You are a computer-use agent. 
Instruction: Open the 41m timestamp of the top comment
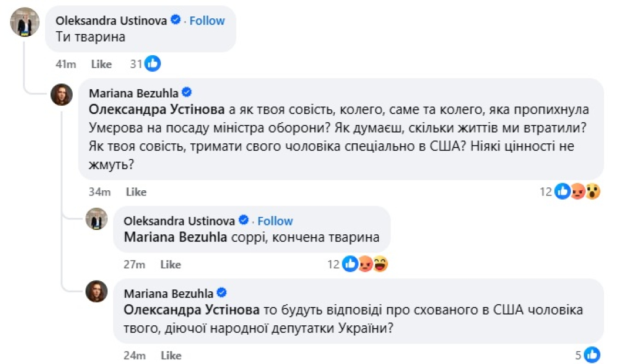(x=66, y=64)
